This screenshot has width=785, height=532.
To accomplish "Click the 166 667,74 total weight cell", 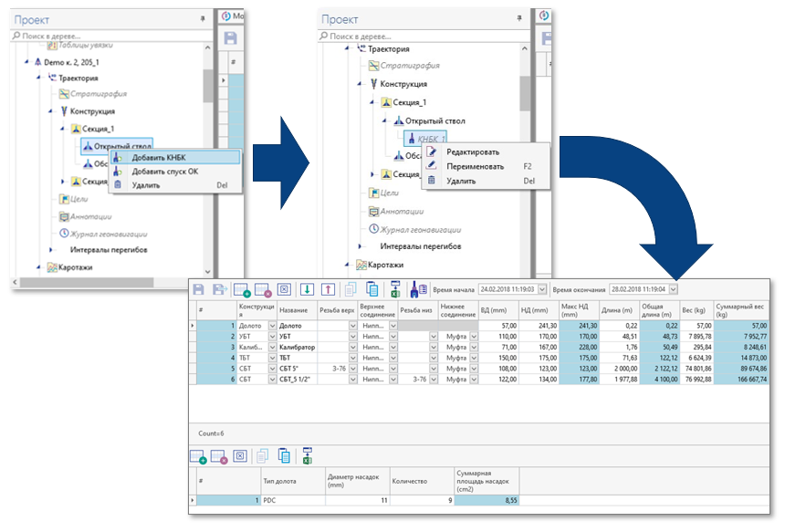I will pos(741,380).
